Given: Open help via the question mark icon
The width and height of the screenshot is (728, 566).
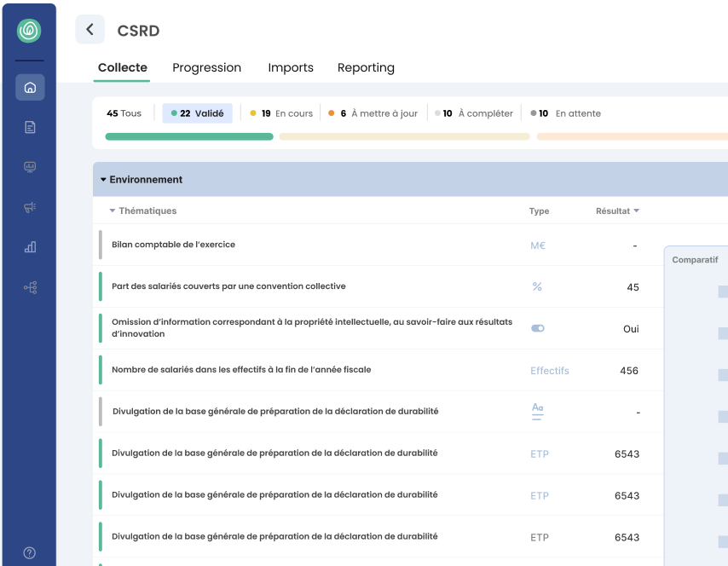Looking at the screenshot, I should tap(30, 552).
